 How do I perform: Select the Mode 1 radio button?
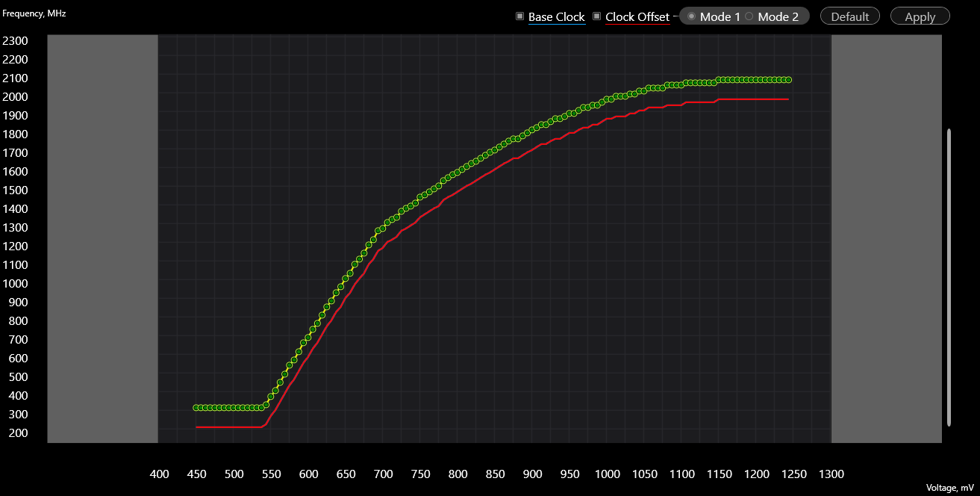point(692,16)
